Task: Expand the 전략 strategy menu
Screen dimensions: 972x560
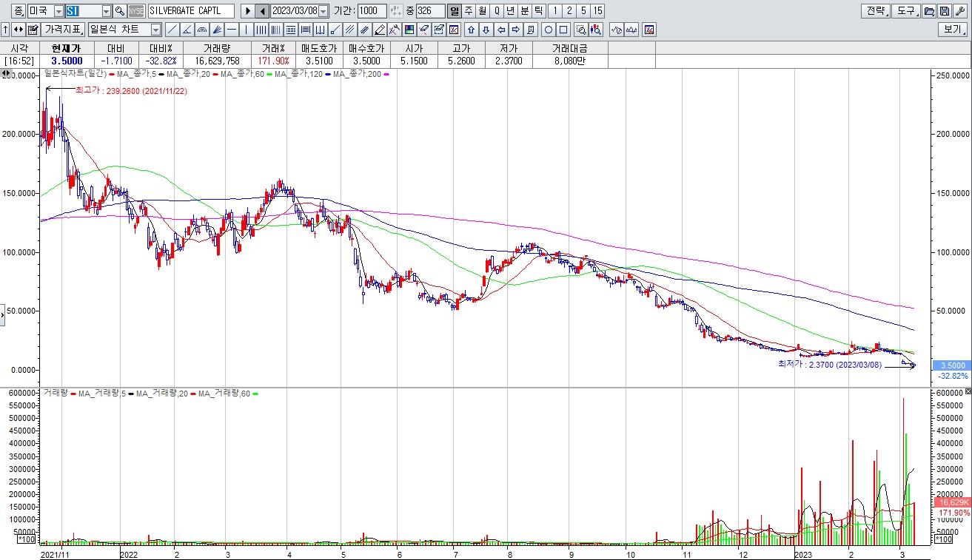Action: click(x=876, y=11)
